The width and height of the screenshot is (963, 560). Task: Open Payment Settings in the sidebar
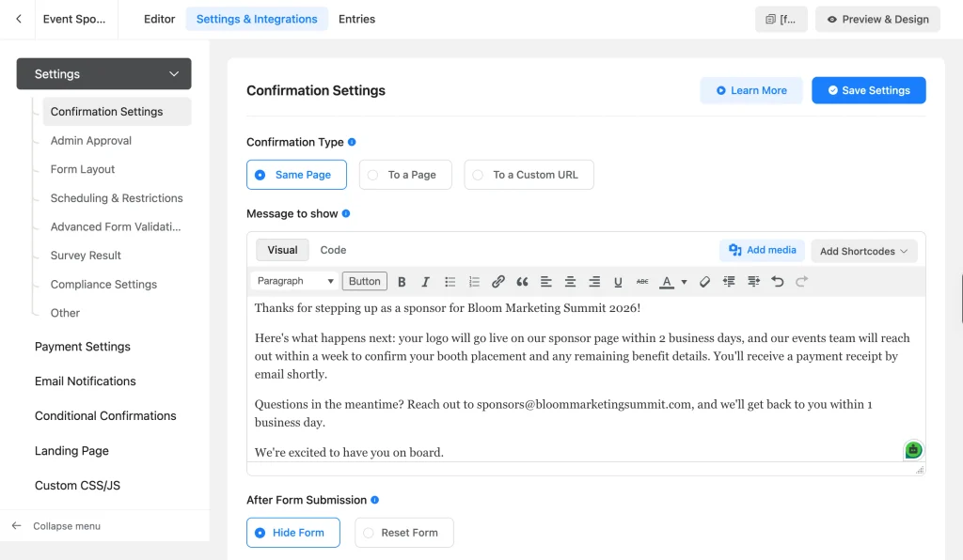pos(83,347)
